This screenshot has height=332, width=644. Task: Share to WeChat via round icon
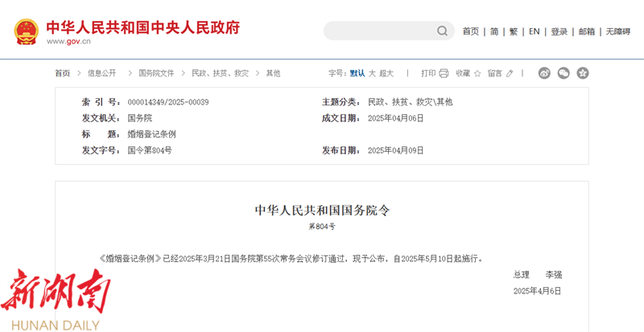tap(563, 73)
